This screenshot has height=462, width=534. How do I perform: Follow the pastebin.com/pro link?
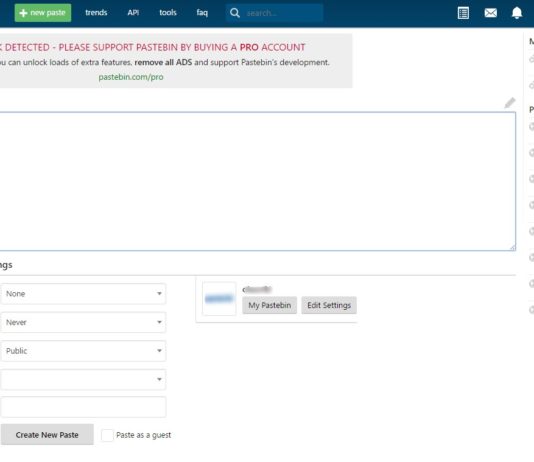[131, 77]
